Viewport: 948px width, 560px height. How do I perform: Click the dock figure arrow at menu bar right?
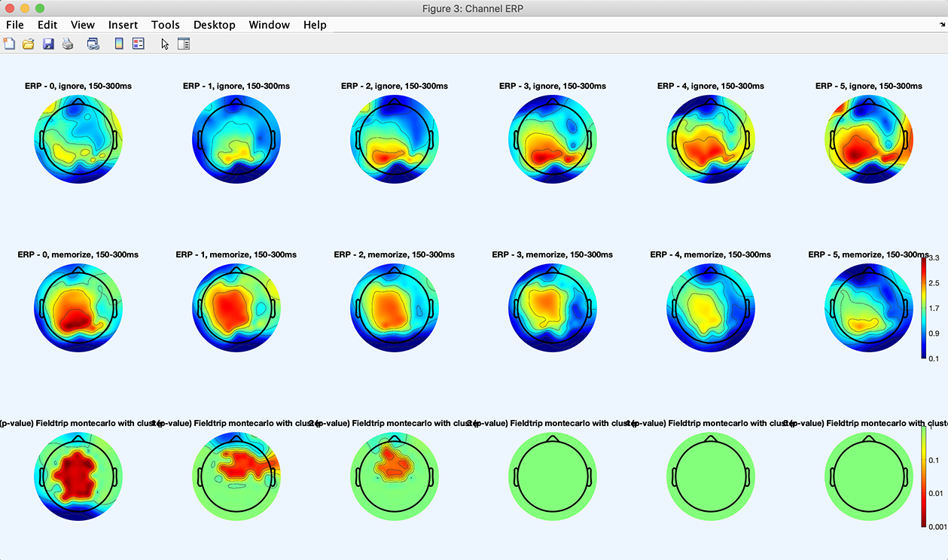click(x=942, y=25)
